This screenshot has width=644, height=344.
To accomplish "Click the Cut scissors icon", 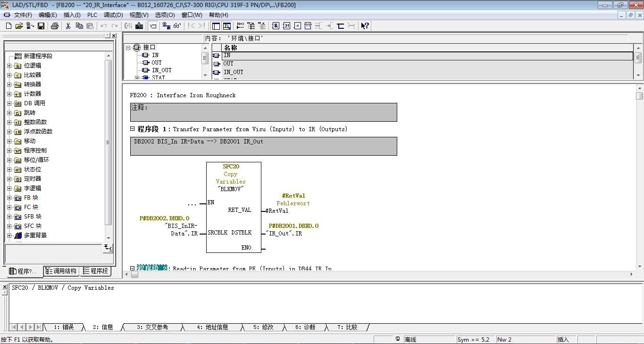I will 68,26.
